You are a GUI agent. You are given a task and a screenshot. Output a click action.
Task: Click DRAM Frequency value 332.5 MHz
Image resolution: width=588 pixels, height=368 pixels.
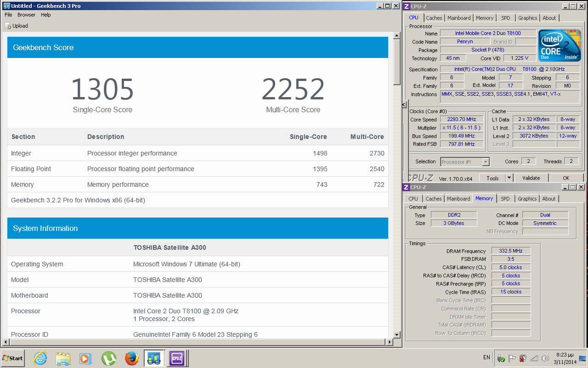coord(511,251)
